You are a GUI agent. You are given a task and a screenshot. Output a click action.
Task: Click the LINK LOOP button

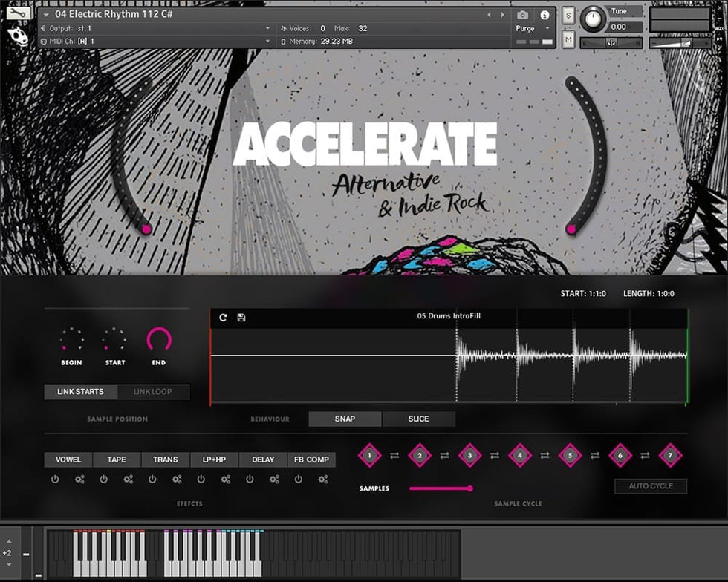coord(152,392)
